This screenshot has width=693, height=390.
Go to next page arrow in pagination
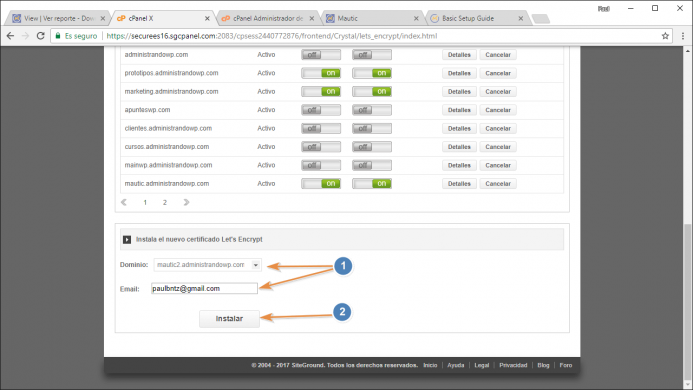tap(186, 202)
